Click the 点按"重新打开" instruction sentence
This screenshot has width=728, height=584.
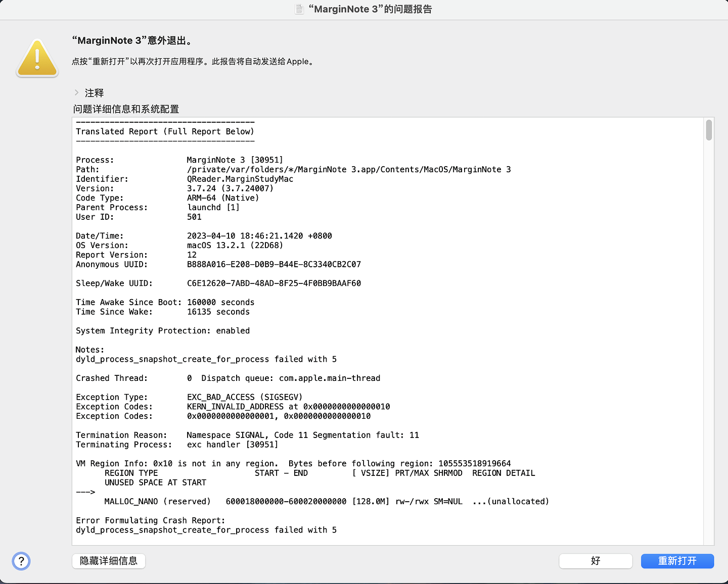(193, 62)
